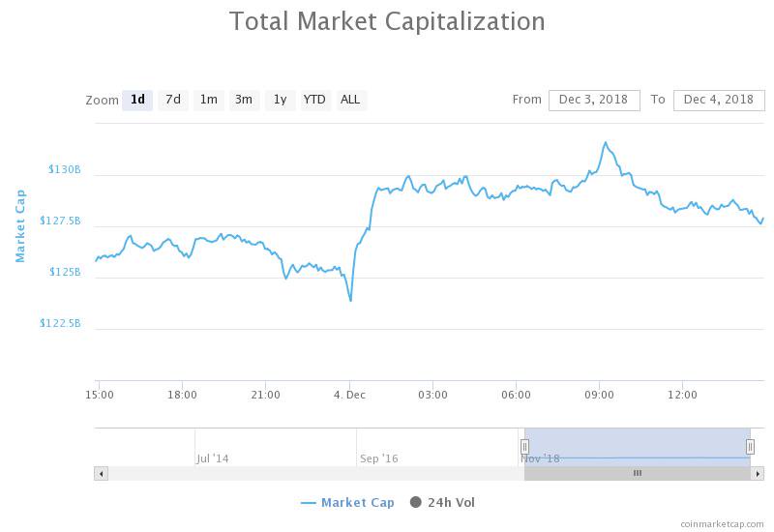Choose the 3m zoom option

click(244, 100)
